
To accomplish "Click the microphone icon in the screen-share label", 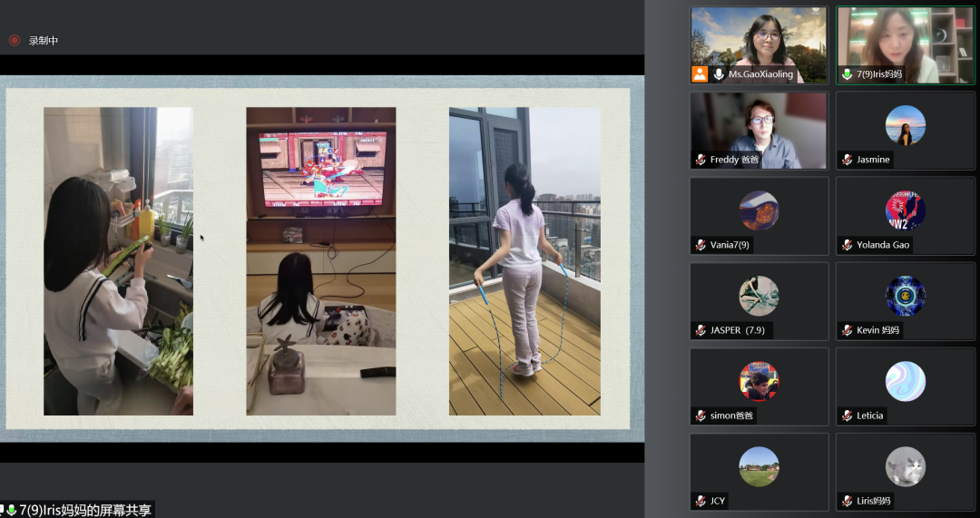I will tap(11, 511).
